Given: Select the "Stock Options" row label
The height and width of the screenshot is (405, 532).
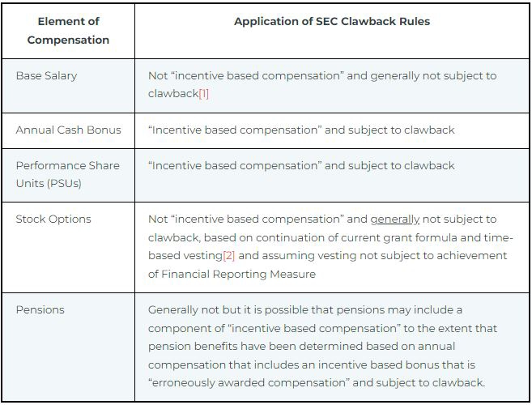Looking at the screenshot, I should tap(53, 220).
